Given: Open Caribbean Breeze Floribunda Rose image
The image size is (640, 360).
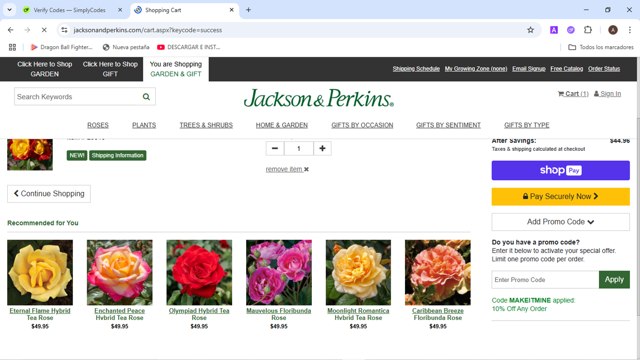Looking at the screenshot, I should point(438,272).
